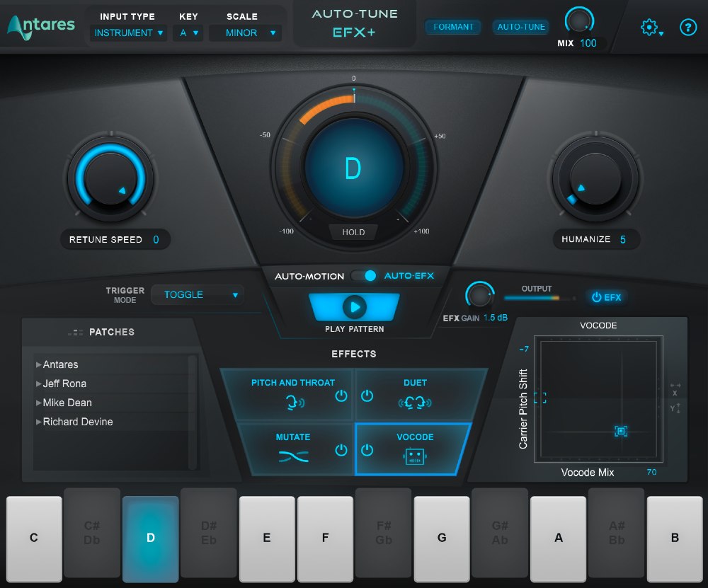Toggle the EFX power button
Screen dimensions: 708x588
(606, 297)
